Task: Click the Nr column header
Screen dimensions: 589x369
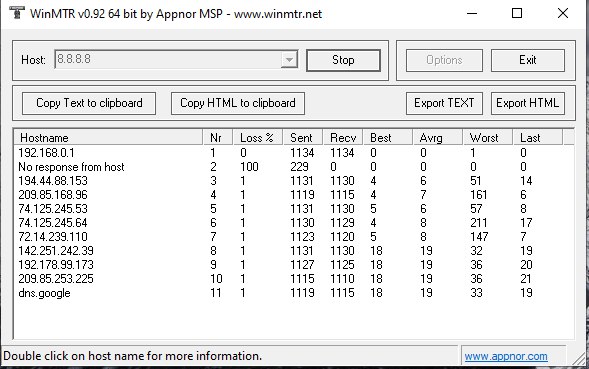Action: tap(218, 138)
